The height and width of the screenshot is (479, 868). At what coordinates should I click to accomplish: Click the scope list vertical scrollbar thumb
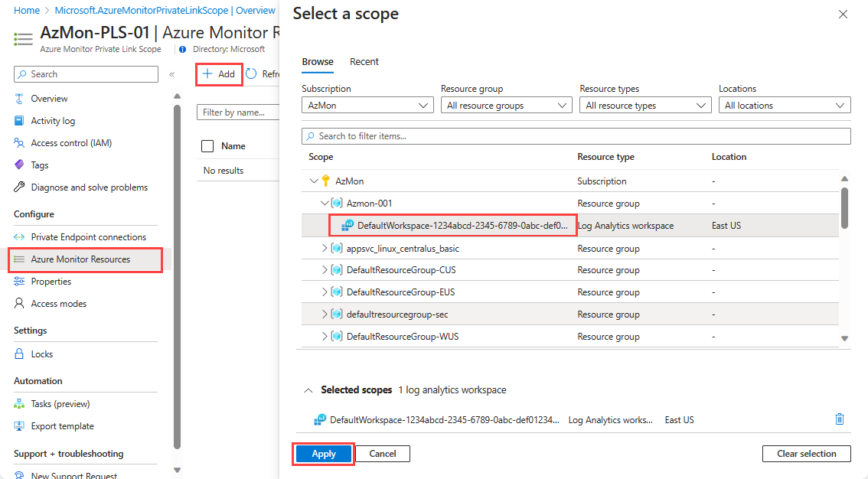[844, 208]
